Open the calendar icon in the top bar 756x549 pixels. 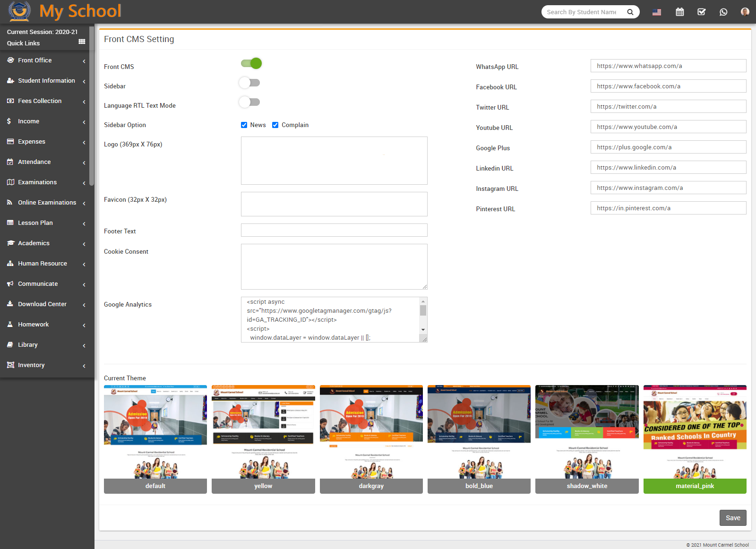[680, 12]
